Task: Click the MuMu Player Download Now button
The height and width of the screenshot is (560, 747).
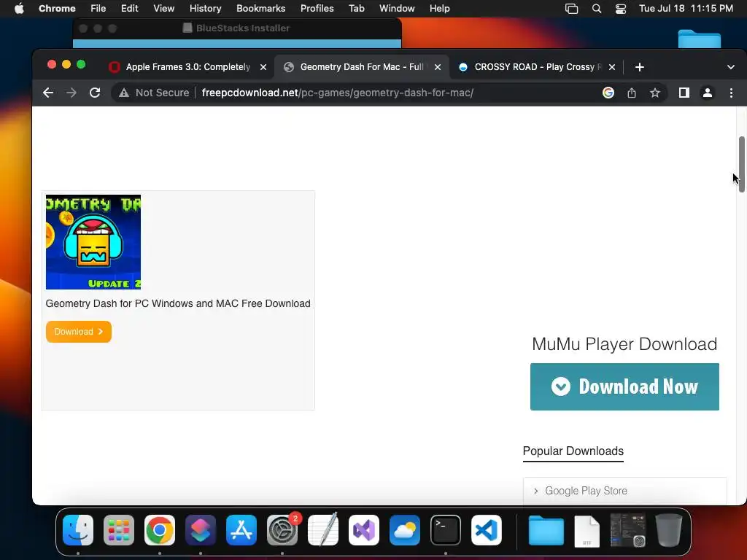Action: [x=624, y=386]
